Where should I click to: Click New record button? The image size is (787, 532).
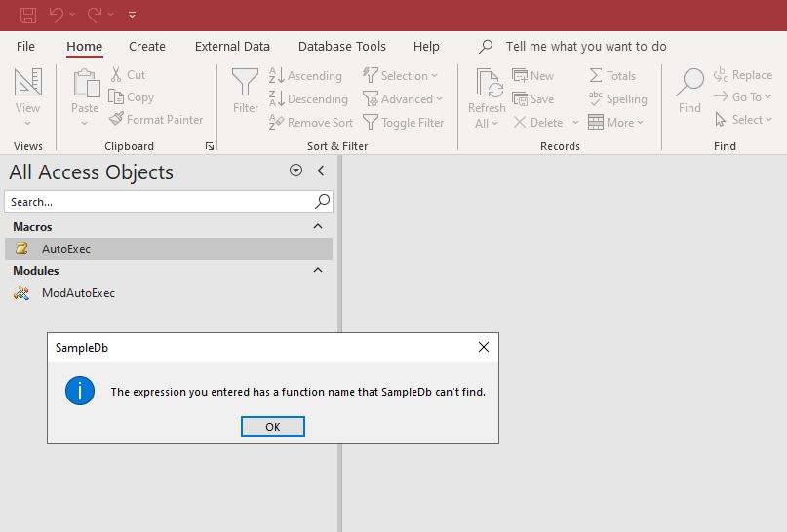point(532,76)
